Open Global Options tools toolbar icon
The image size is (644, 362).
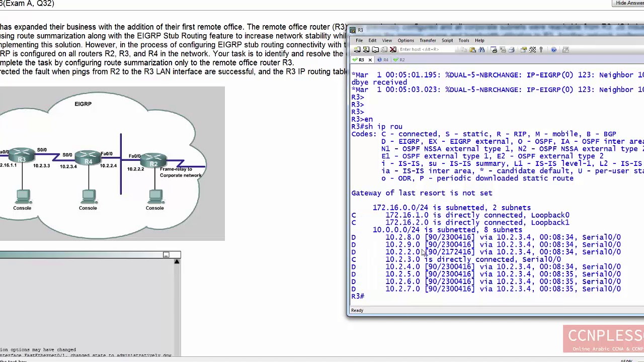tap(532, 49)
